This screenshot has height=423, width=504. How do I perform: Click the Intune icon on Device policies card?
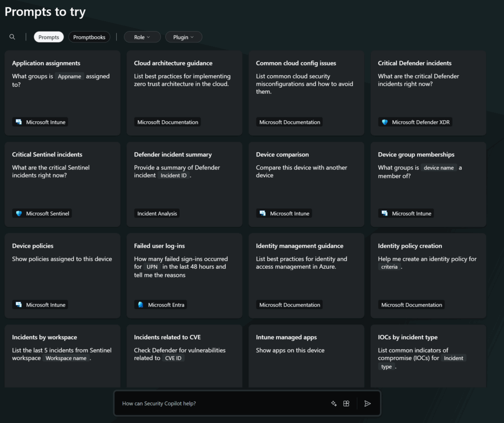pos(19,305)
